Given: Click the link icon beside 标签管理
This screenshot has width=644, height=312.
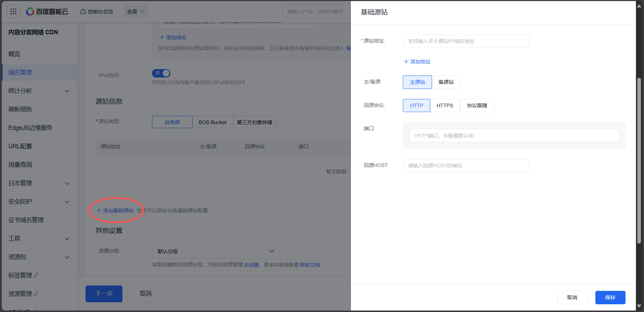Looking at the screenshot, I should click(x=36, y=275).
